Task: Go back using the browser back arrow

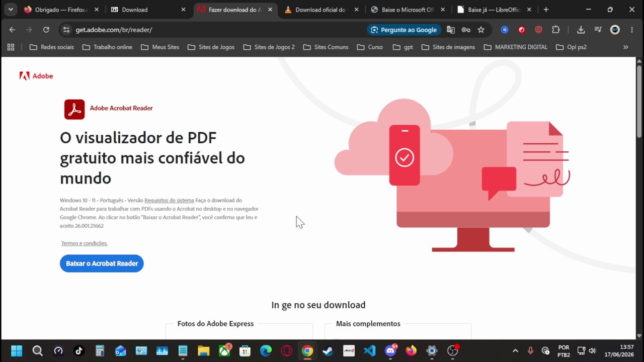Action: [x=12, y=30]
